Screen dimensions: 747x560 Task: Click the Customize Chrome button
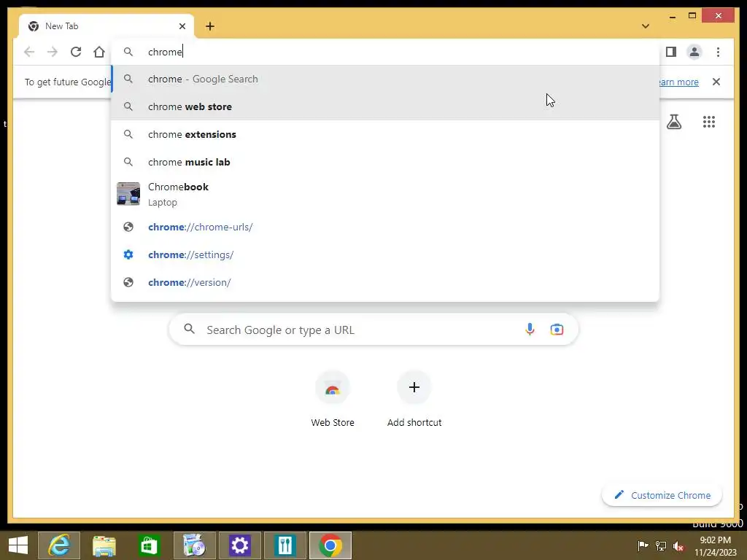tap(662, 495)
